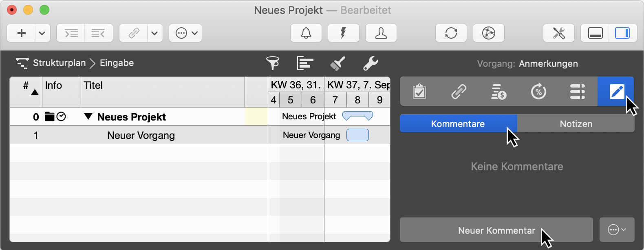
Task: Click the sync arrows toolbar button
Action: [451, 33]
